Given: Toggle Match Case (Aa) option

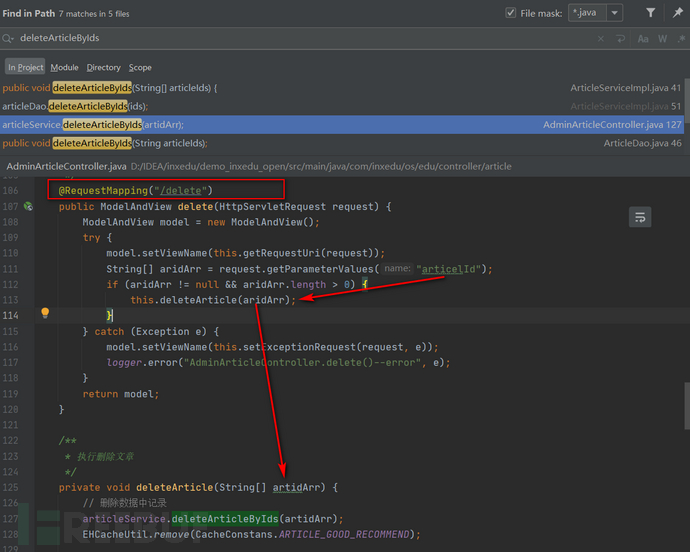Looking at the screenshot, I should click(643, 39).
